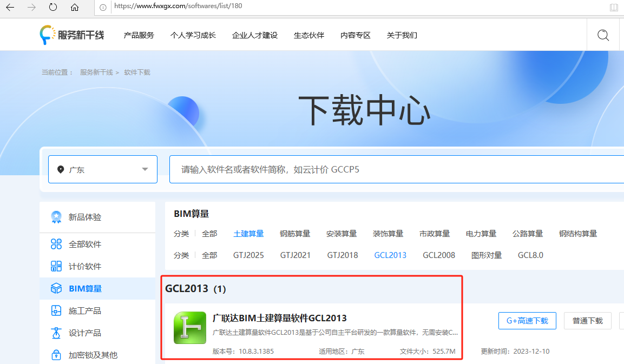Screen dimensions: 624x364
Task: Go back in browser history
Action: click(10, 7)
